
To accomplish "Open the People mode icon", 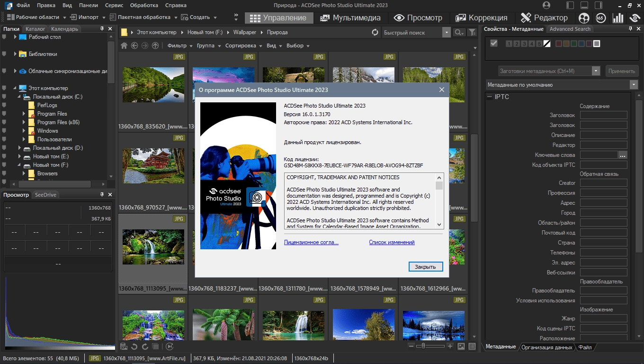I will point(584,18).
